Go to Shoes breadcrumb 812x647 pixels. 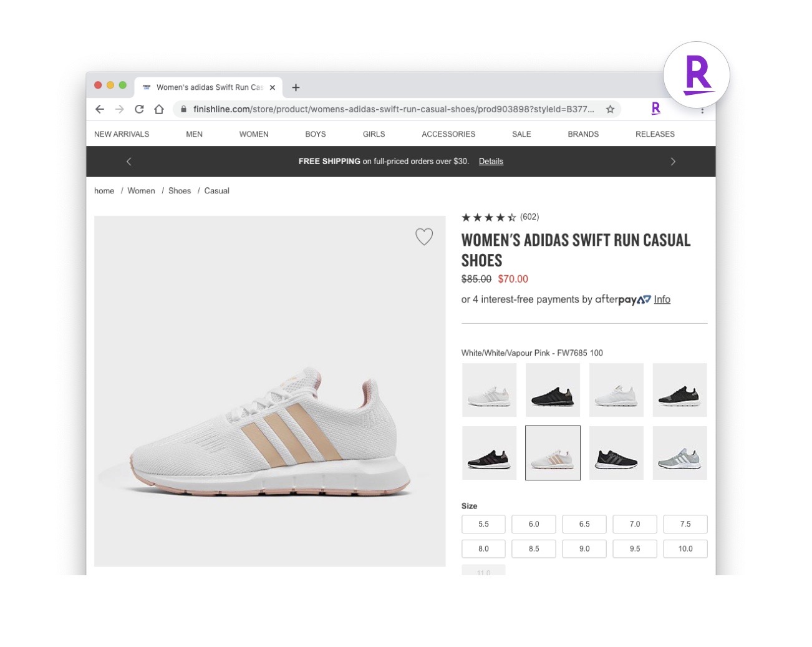[x=180, y=191]
